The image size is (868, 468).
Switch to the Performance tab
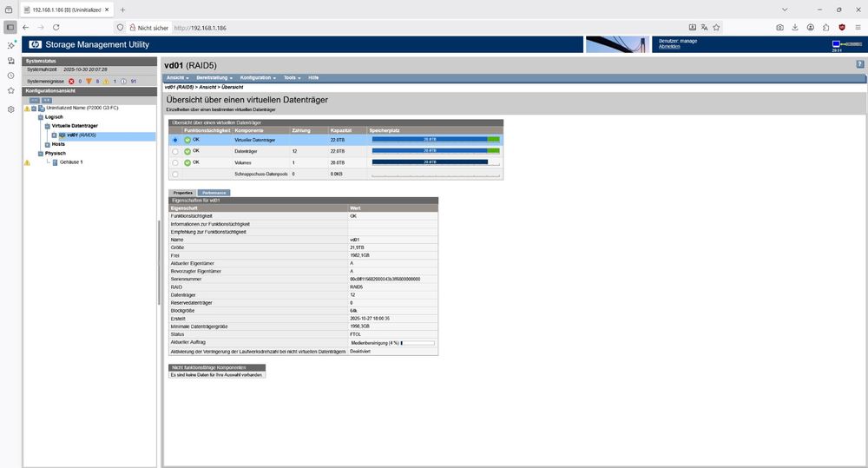coord(214,193)
